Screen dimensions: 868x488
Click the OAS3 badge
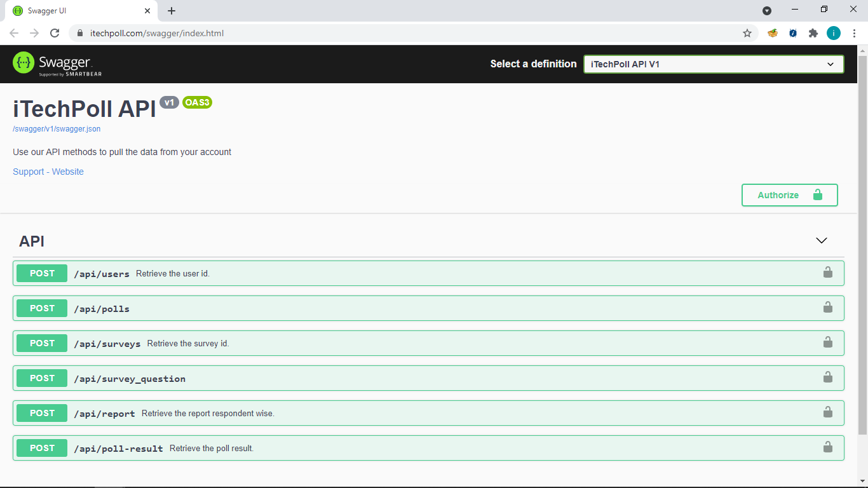197,102
